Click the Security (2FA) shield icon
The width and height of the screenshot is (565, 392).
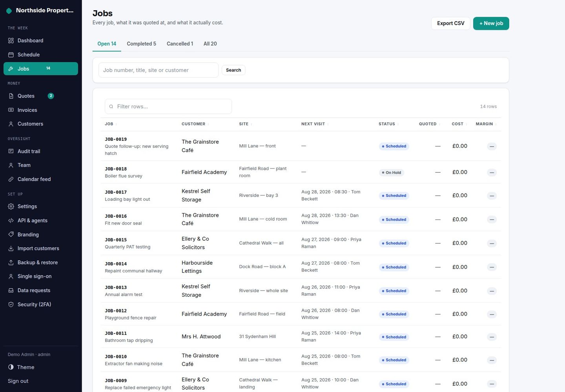(x=11, y=305)
